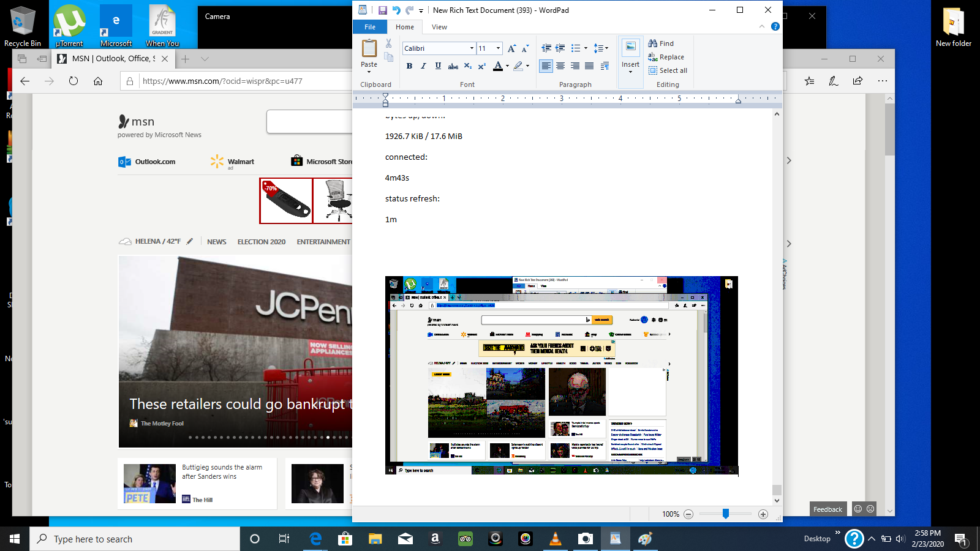This screenshot has width=980, height=551.
Task: Expand the Paste options arrow
Action: click(x=369, y=72)
